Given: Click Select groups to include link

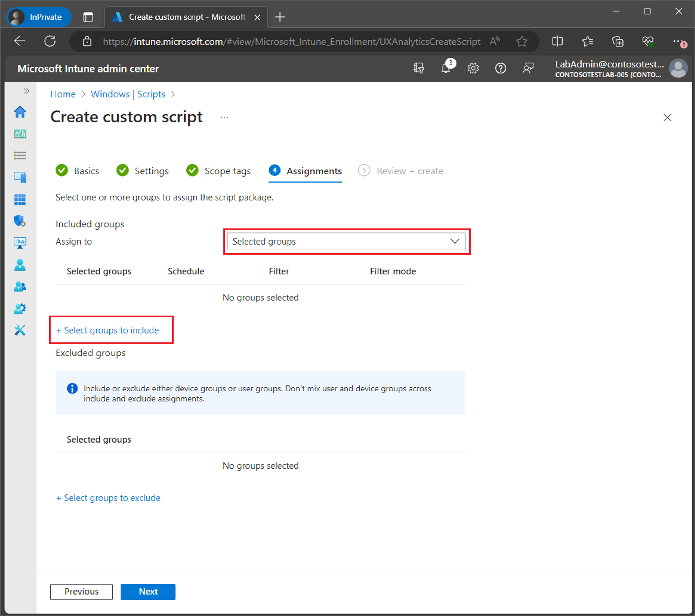Looking at the screenshot, I should [108, 330].
